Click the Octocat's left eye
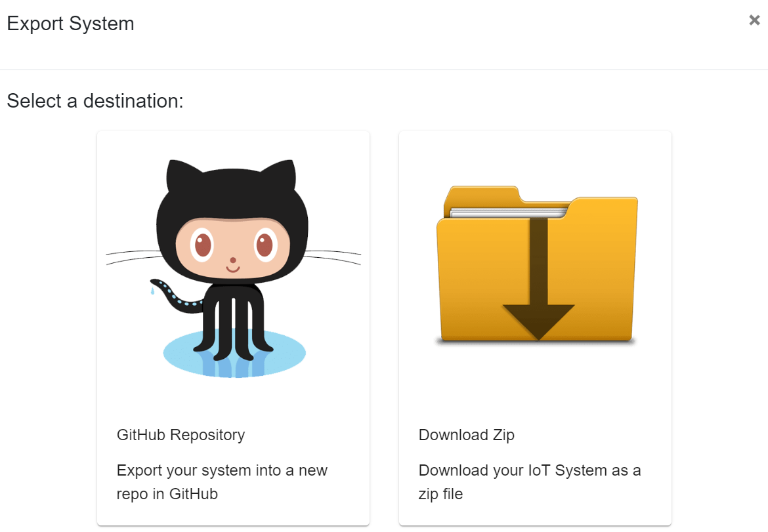 coord(203,245)
